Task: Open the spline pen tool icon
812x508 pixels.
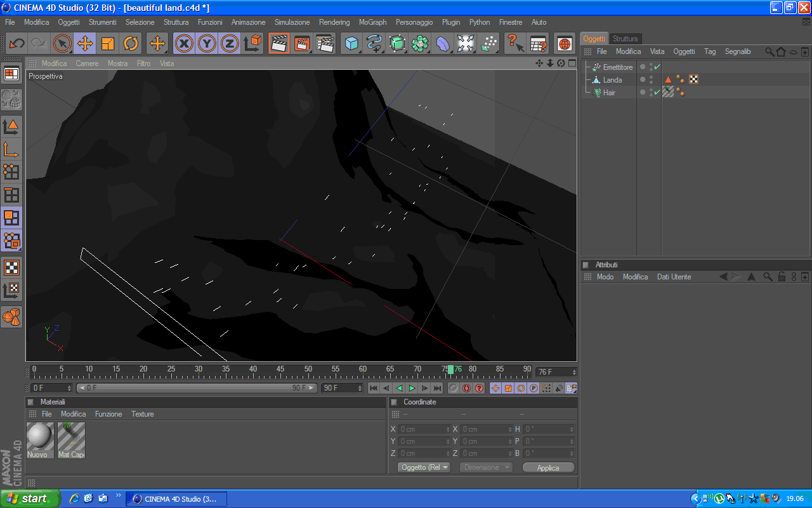Action: tap(374, 43)
